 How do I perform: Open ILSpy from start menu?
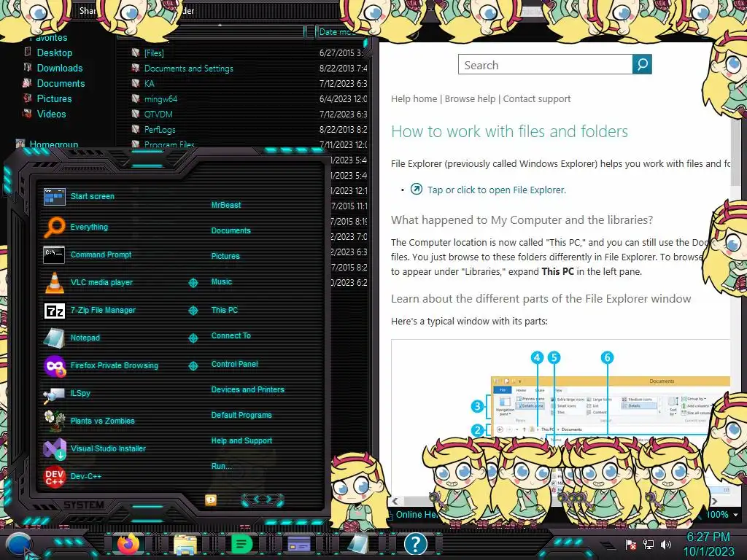pos(67,393)
